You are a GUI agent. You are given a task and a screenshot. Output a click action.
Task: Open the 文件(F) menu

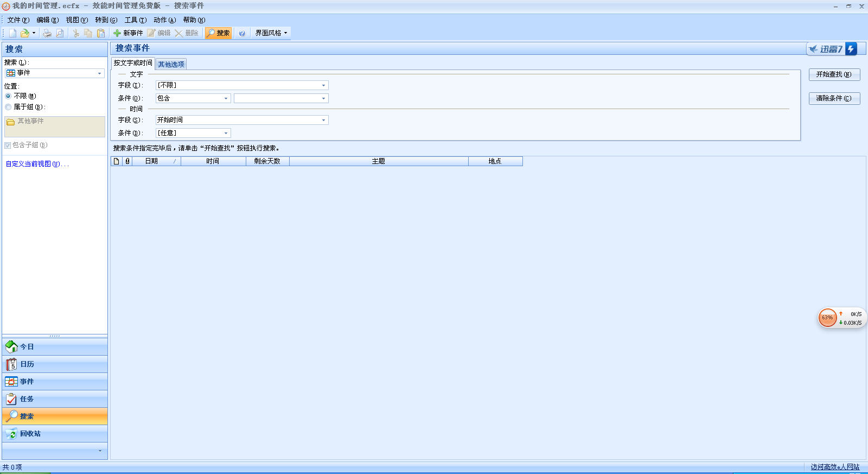pyautogui.click(x=18, y=20)
